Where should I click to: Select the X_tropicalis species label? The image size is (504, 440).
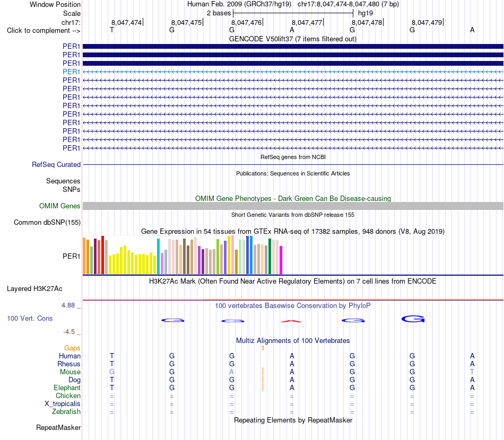(x=63, y=404)
